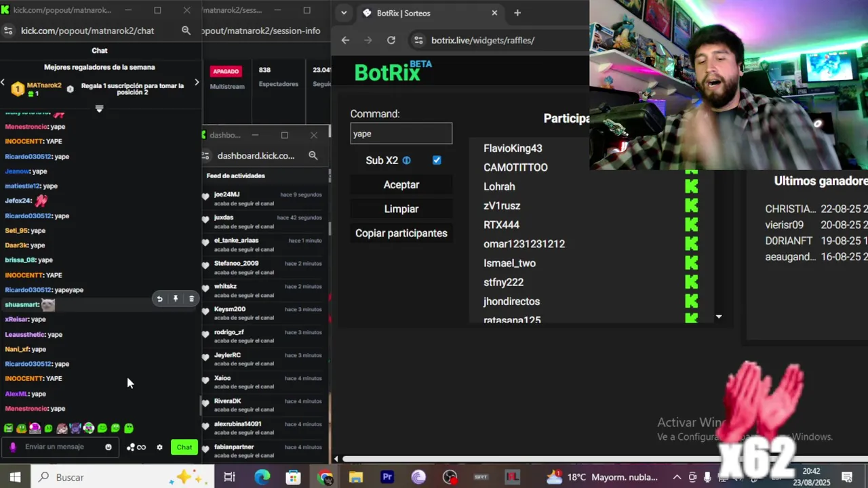Click the Chat header tab

pyautogui.click(x=100, y=51)
